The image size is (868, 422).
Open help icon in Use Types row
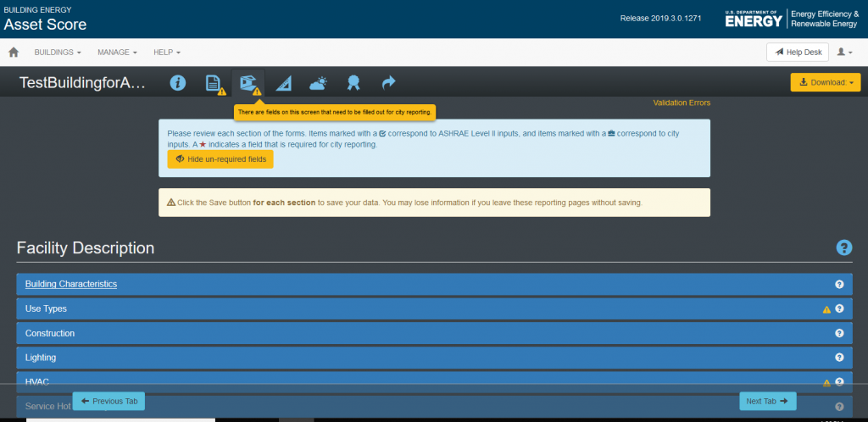[839, 308]
